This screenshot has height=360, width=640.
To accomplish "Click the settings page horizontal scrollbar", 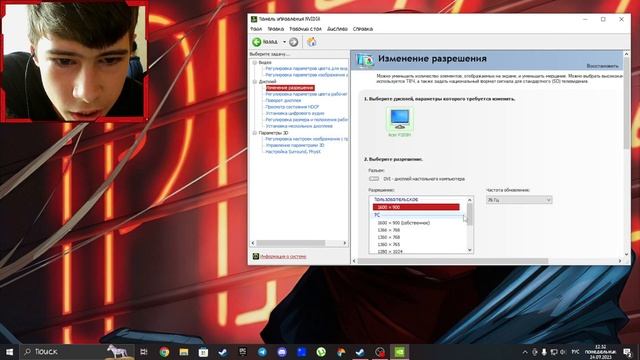I will click(453, 261).
